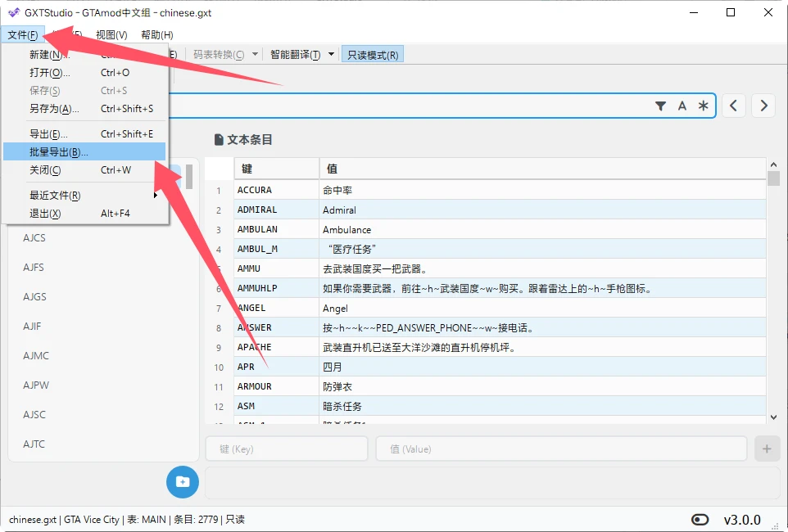Image resolution: width=788 pixels, height=532 pixels.
Task: Select the AJGS table in list
Action: (x=34, y=297)
